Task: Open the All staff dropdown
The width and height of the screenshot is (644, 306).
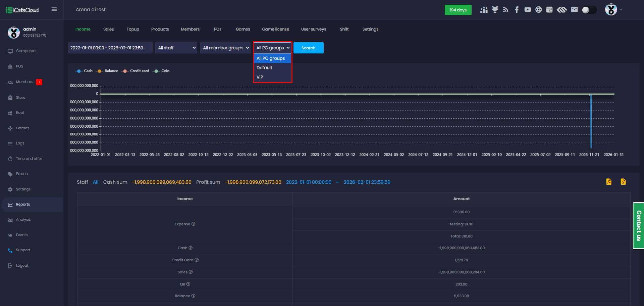Action: pyautogui.click(x=176, y=48)
